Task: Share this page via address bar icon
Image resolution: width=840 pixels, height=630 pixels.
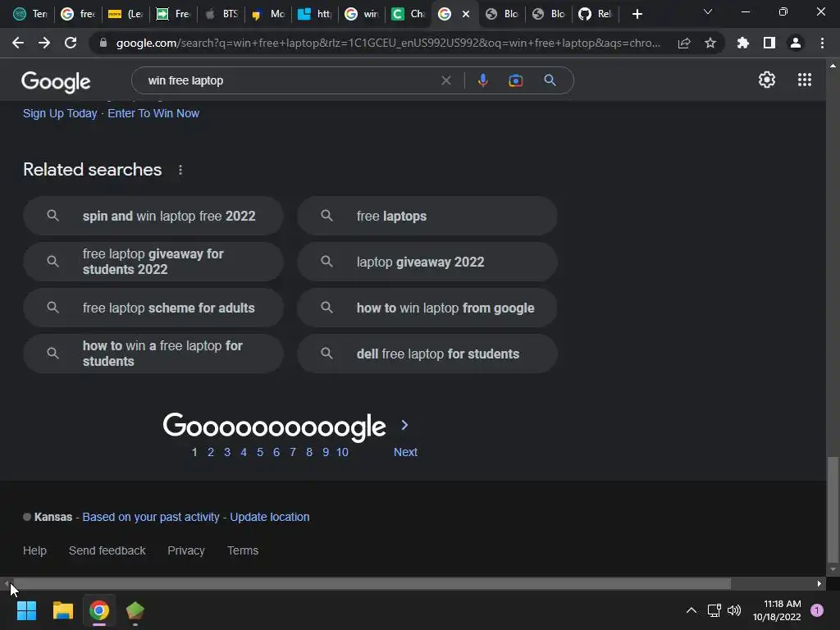Action: (x=684, y=43)
